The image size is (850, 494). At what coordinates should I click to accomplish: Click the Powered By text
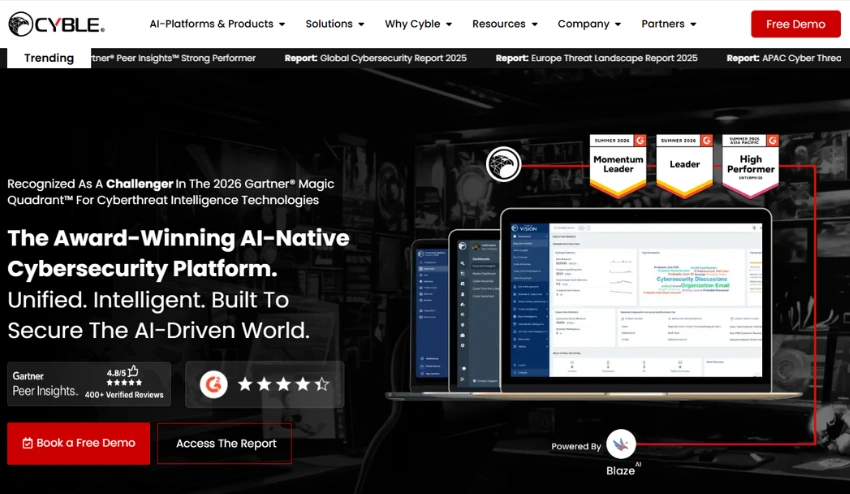576,446
